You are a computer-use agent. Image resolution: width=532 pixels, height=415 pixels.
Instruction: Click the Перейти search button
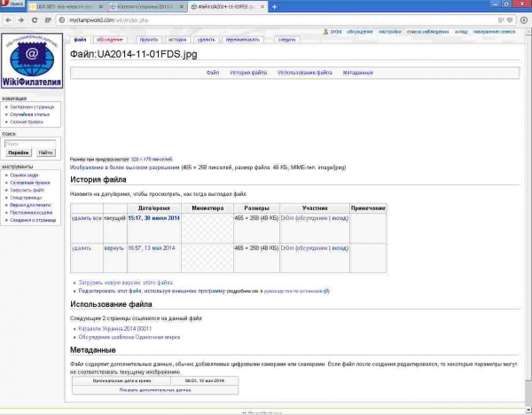[19, 153]
